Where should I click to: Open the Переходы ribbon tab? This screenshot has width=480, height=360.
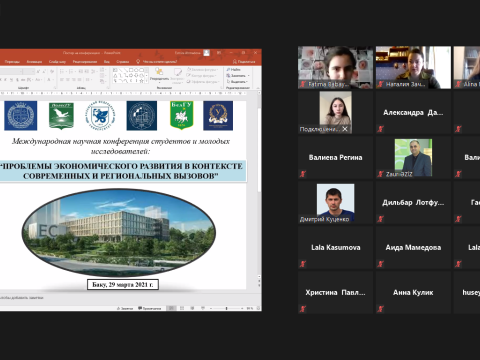(12, 62)
